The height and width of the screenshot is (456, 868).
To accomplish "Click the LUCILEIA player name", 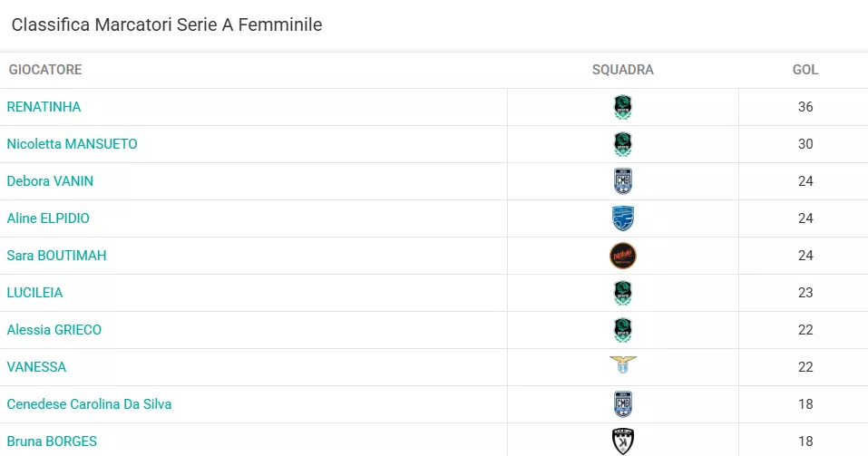I will tap(34, 292).
